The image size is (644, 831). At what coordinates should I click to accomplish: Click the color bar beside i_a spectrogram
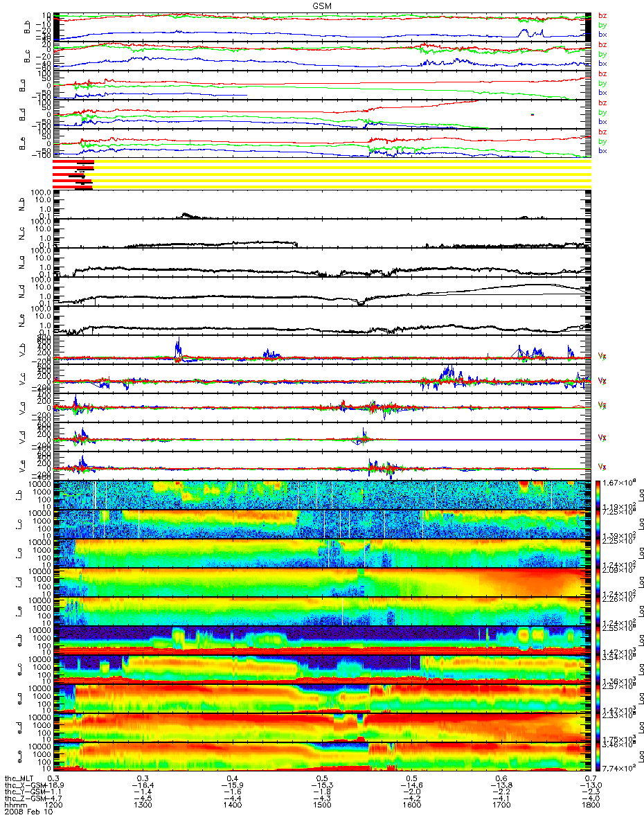click(598, 553)
